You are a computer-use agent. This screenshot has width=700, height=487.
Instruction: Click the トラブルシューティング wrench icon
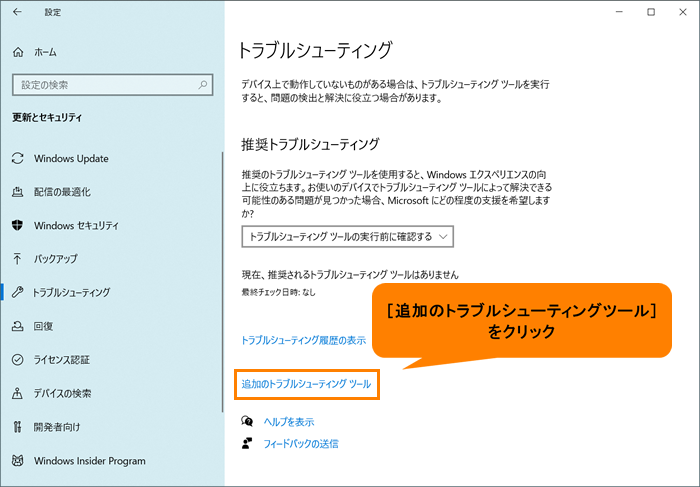tap(17, 292)
